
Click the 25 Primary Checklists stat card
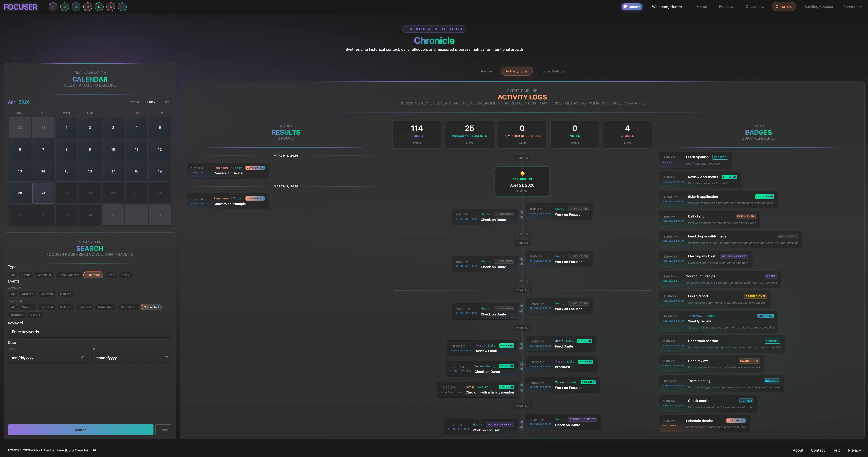tap(469, 134)
